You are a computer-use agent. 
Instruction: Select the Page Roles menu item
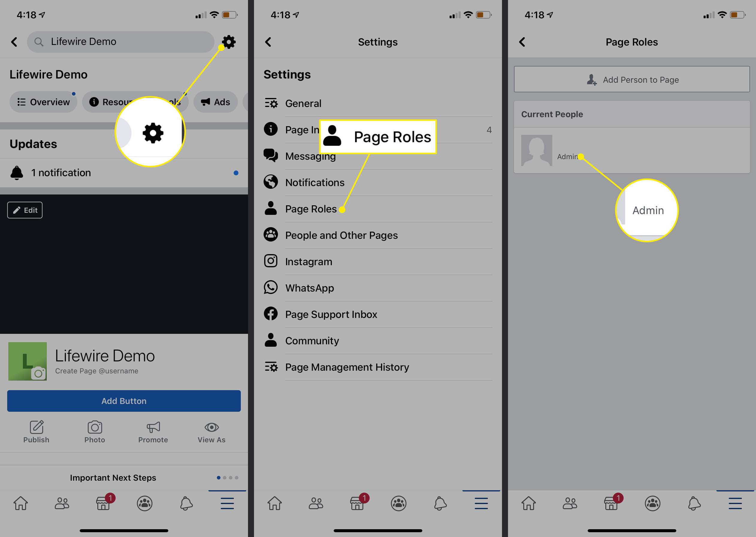(312, 209)
